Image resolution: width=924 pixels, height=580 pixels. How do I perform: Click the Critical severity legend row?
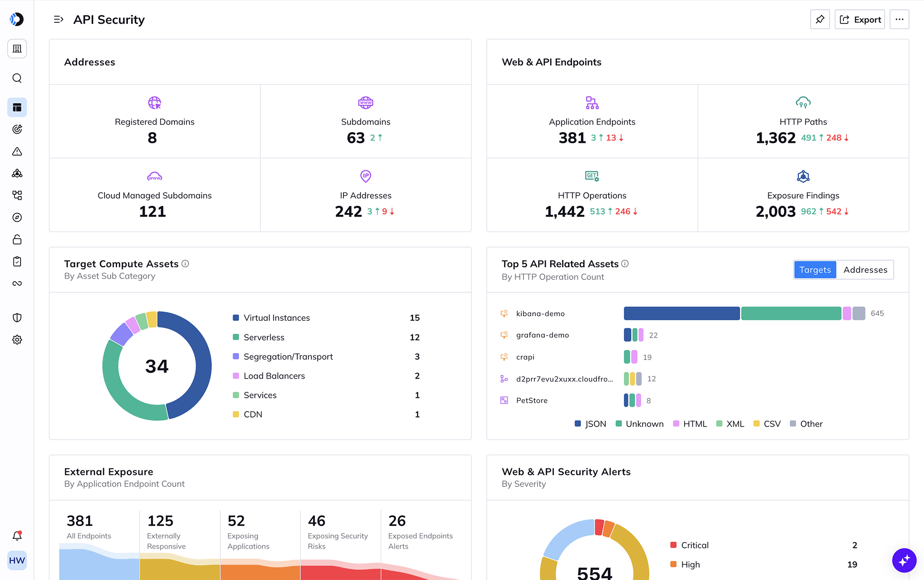763,545
